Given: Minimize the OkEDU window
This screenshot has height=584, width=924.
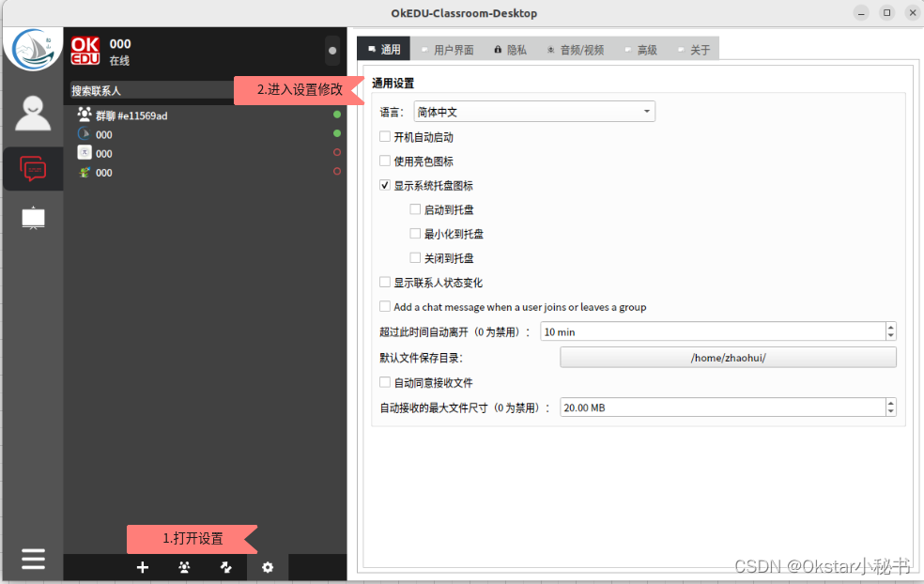Looking at the screenshot, I should [x=861, y=12].
